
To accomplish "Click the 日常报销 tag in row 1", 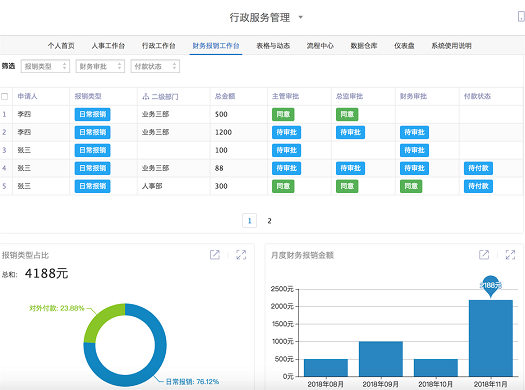I will click(92, 114).
